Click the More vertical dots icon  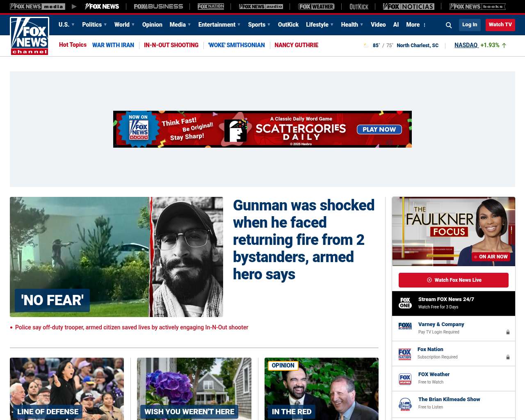click(425, 25)
